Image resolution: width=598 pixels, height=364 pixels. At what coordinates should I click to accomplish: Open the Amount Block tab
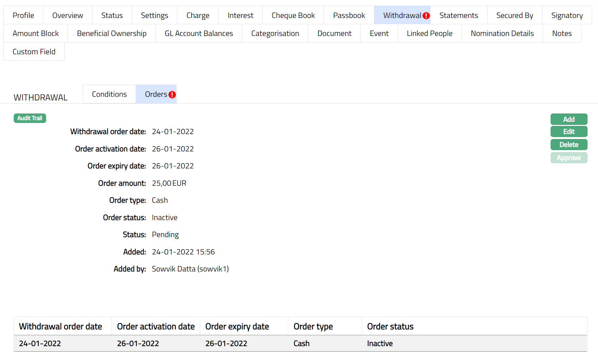click(36, 33)
